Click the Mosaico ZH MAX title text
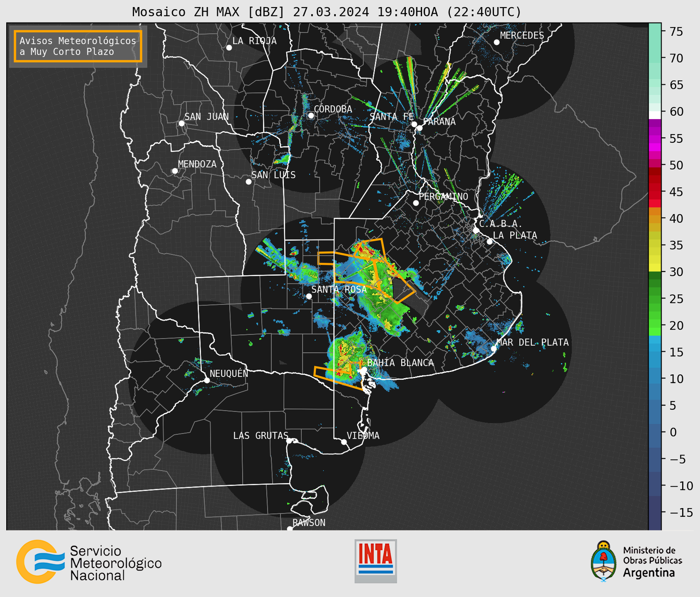The height and width of the screenshot is (597, 700). [327, 12]
